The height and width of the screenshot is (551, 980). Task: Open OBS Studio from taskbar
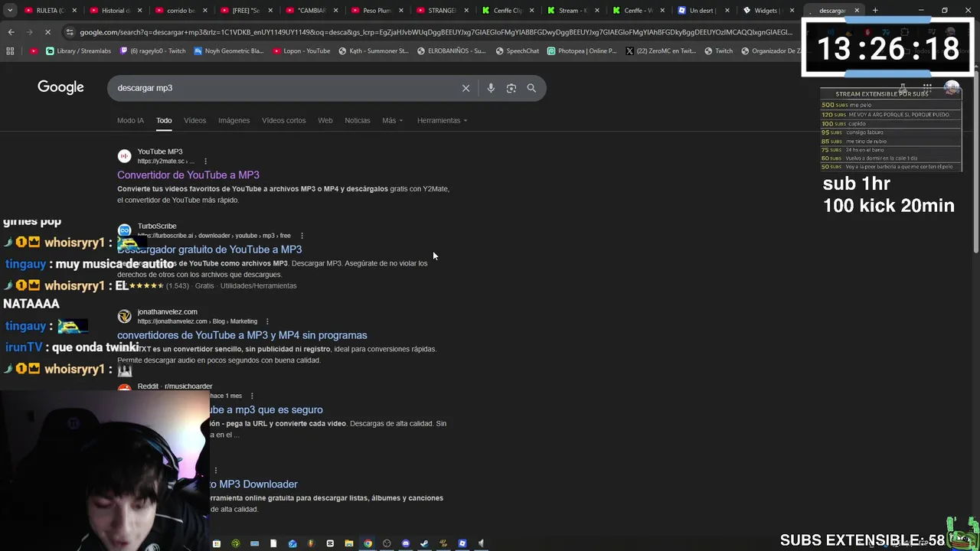point(387,543)
